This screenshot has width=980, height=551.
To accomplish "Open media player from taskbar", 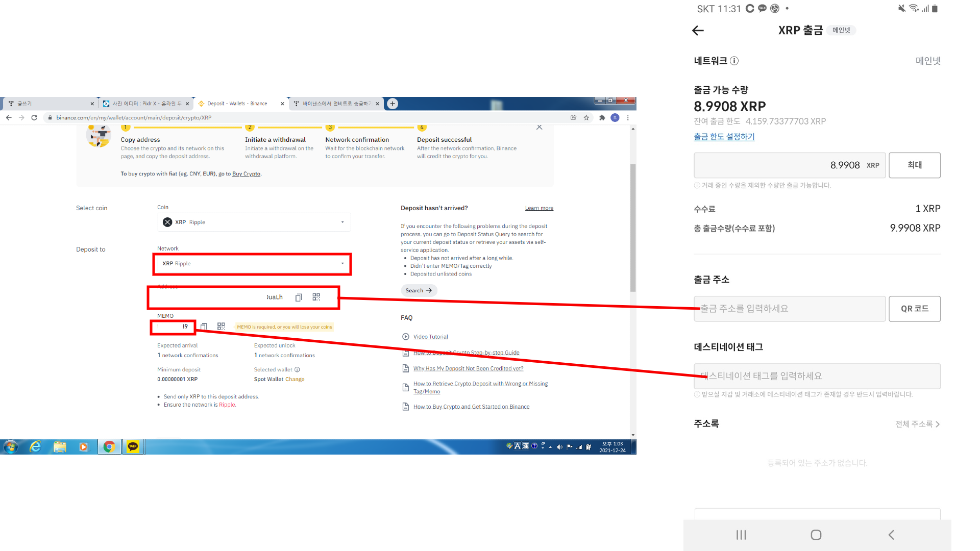I will click(x=84, y=447).
